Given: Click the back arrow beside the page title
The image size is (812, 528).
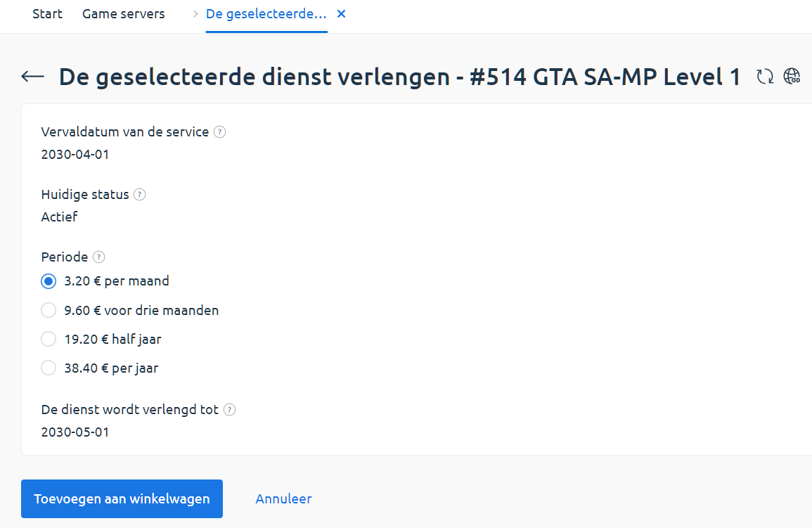Looking at the screenshot, I should click(x=33, y=77).
